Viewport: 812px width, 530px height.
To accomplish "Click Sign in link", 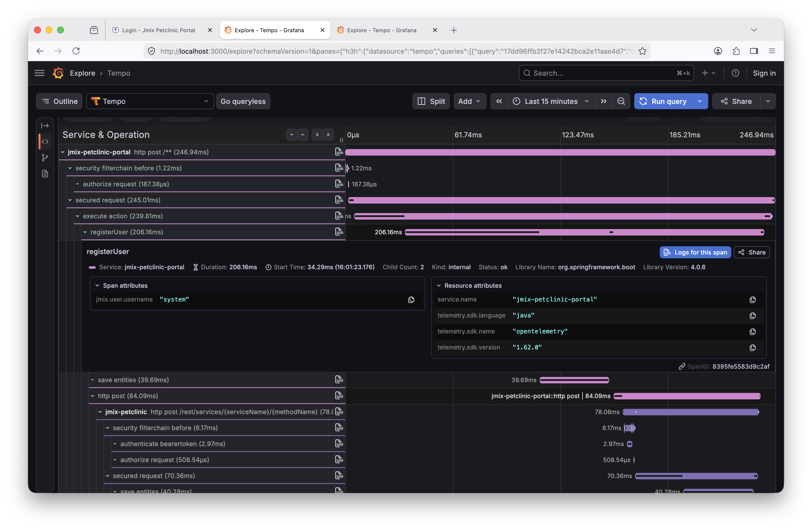I will (764, 73).
